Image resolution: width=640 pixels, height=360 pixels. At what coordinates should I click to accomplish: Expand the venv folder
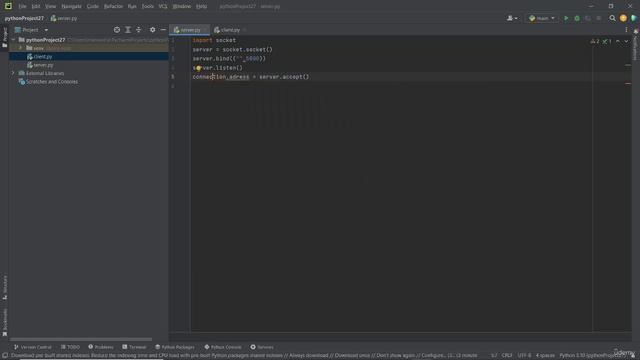pyautogui.click(x=20, y=48)
